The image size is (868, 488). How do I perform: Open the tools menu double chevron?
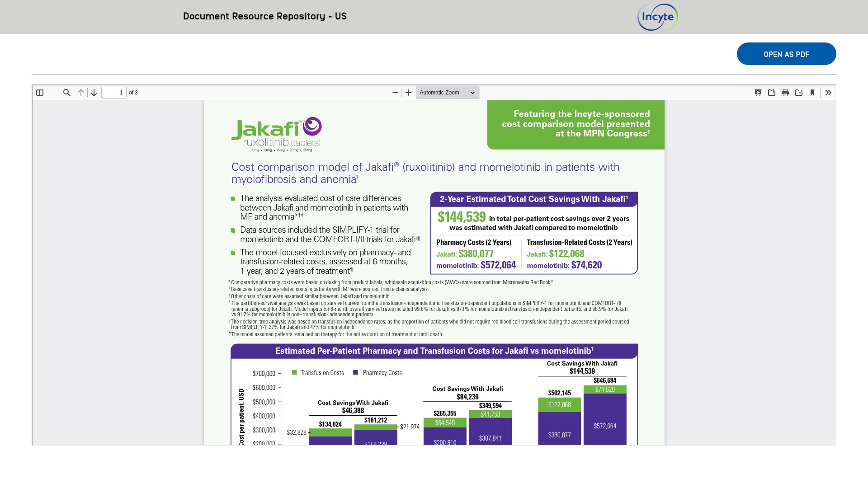tap(828, 93)
